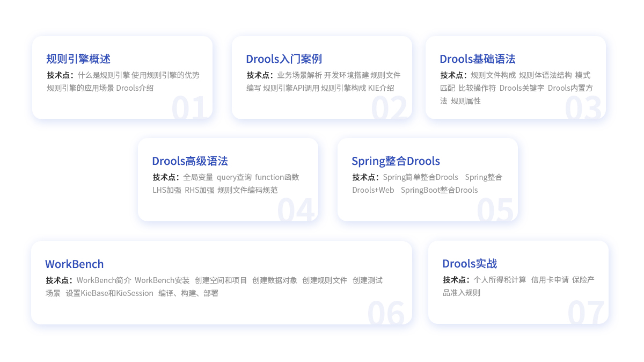This screenshot has width=644, height=362.
Task: Click the 技术点 label in Drools高级语法 card
Action: point(166,177)
